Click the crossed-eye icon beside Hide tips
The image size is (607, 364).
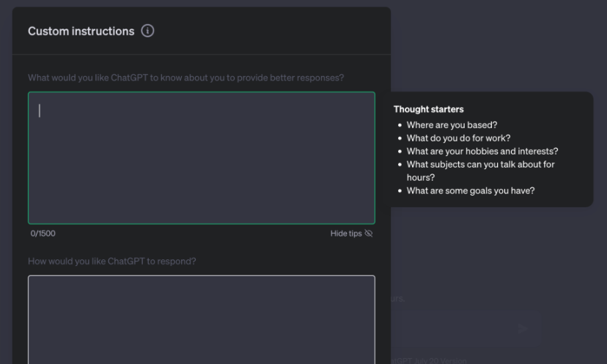click(x=369, y=233)
